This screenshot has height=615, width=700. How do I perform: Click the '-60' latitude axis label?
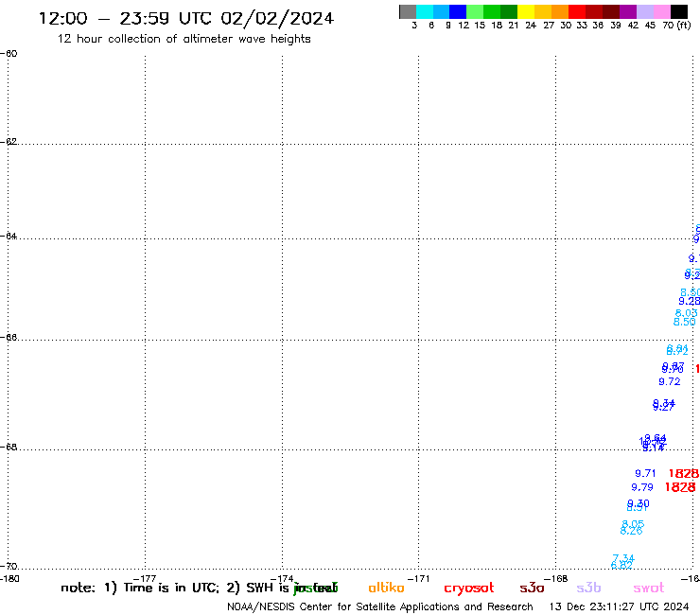(x=9, y=54)
